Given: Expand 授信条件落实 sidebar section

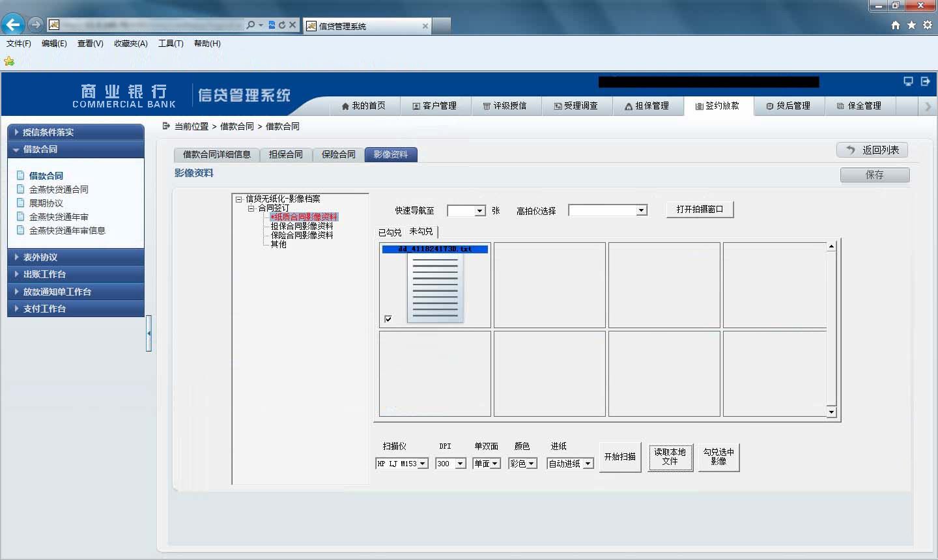Looking at the screenshot, I should [76, 132].
